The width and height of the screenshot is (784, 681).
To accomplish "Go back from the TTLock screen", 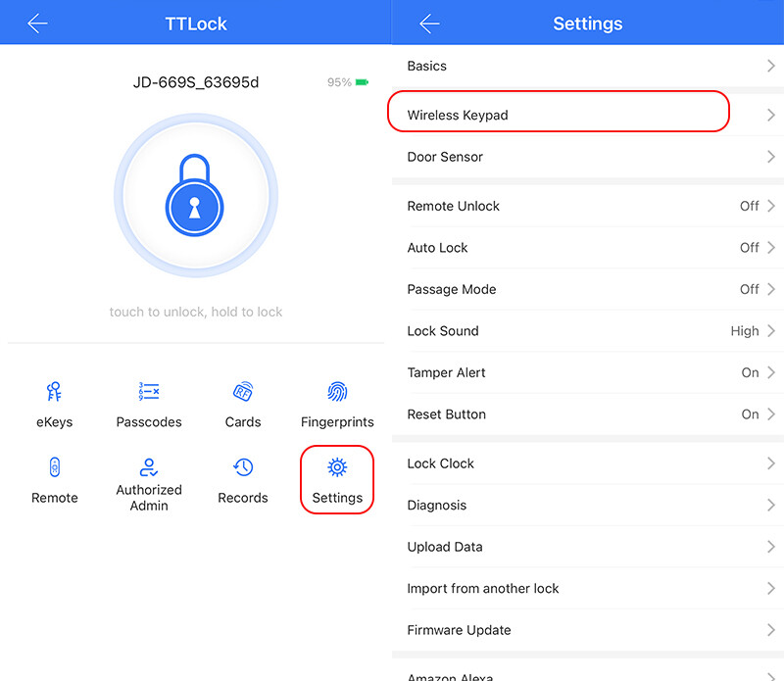I will tap(37, 24).
